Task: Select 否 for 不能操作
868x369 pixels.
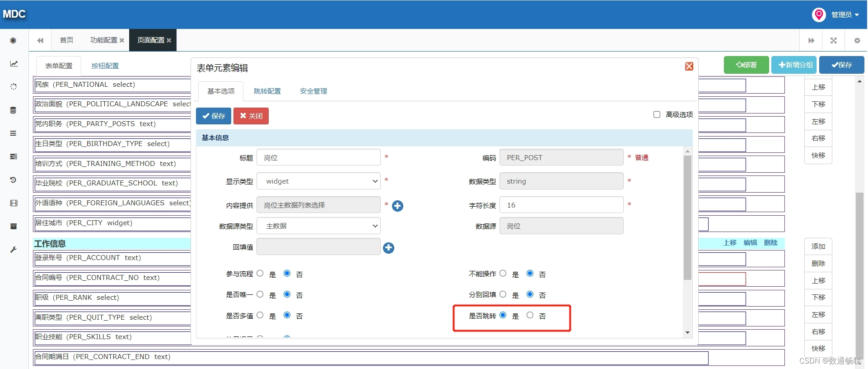Action: [530, 273]
